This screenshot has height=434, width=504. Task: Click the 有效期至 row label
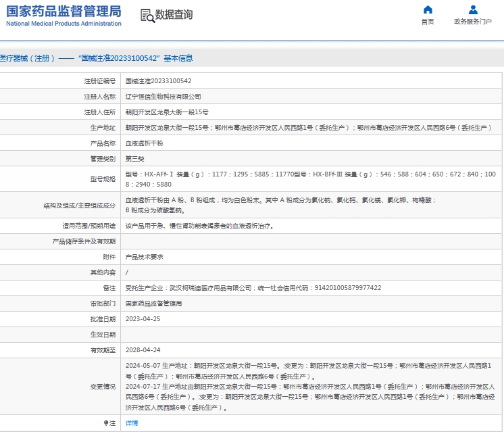click(x=103, y=350)
